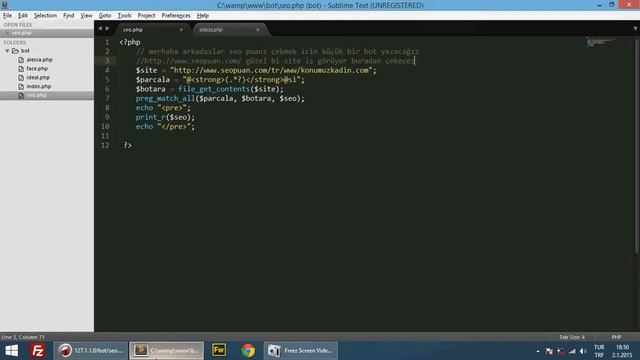
Task: Click the $parcala variable on line 5
Action: [153, 80]
